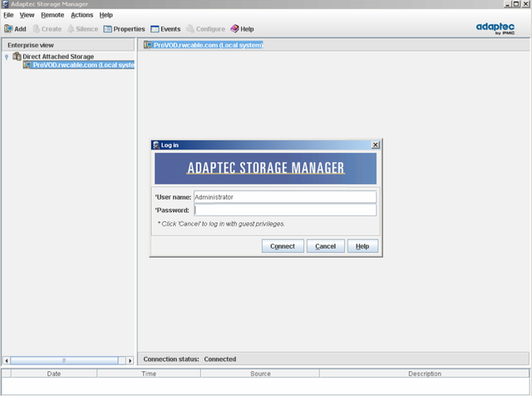Open the Help menu in menu bar

[x=106, y=15]
